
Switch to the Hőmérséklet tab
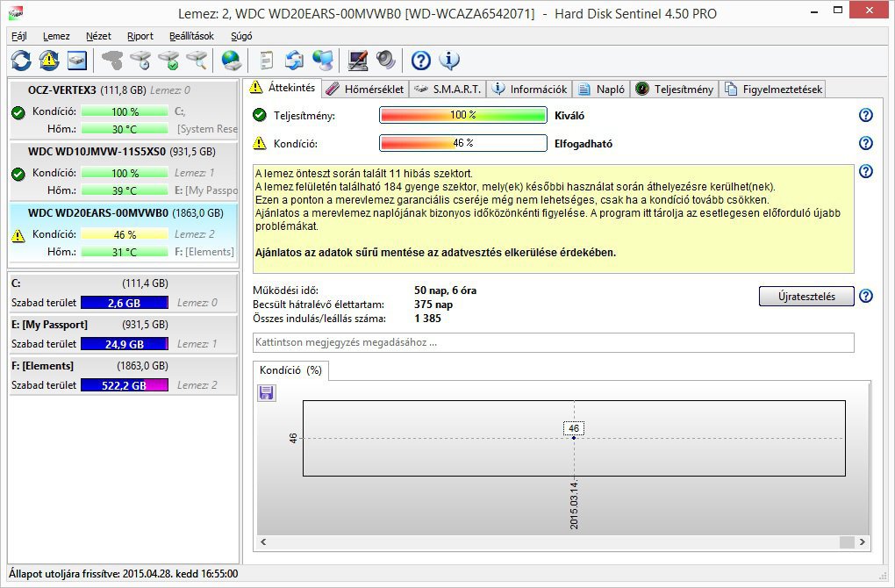click(365, 89)
